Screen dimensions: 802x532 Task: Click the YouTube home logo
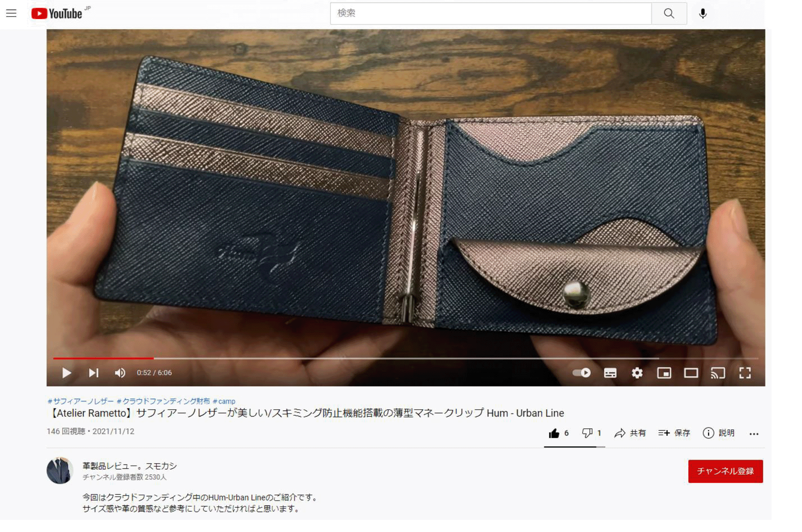click(x=57, y=13)
